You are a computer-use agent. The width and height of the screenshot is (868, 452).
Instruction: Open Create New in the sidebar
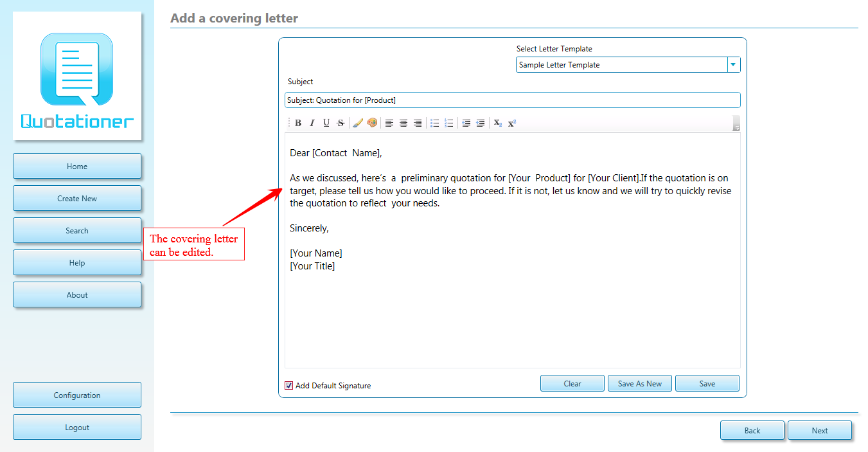click(x=77, y=198)
